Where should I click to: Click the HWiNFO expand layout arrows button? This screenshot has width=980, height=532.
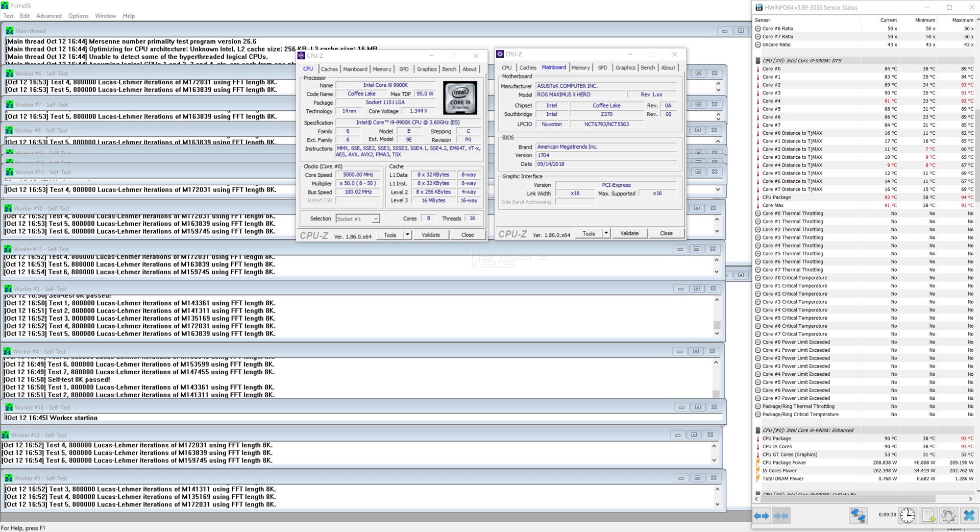coord(762,516)
